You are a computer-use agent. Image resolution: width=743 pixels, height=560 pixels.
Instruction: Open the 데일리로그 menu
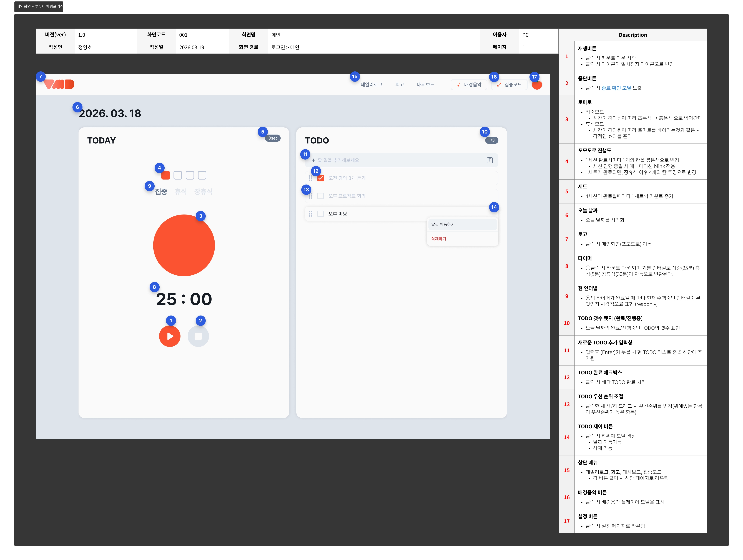click(x=371, y=85)
